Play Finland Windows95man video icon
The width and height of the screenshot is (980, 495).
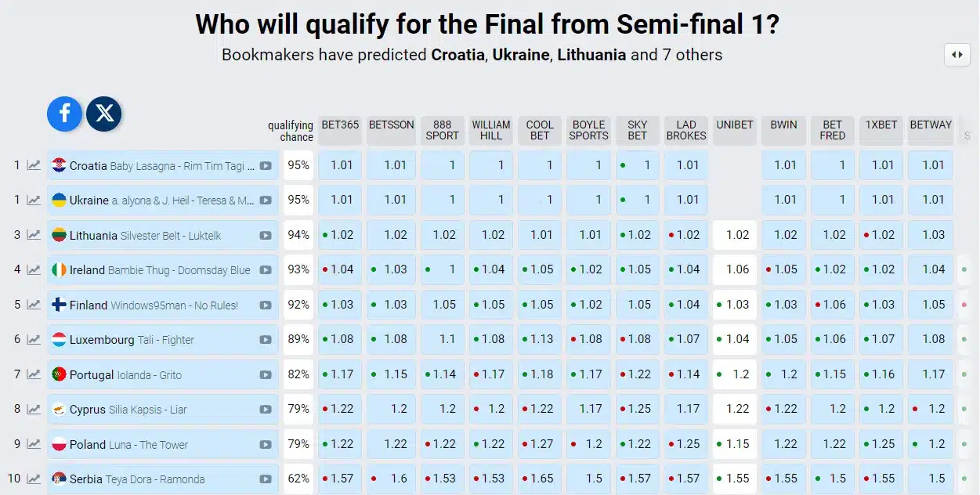(266, 305)
